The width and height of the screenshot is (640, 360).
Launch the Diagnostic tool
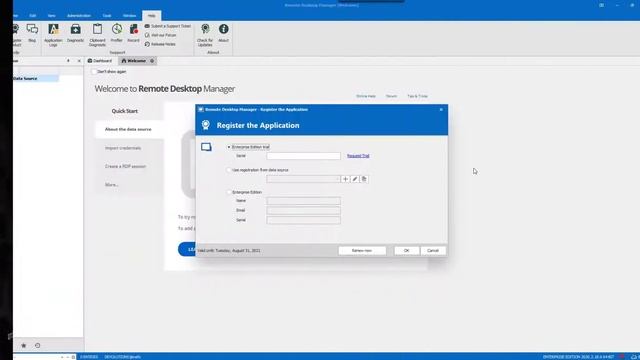click(75, 33)
